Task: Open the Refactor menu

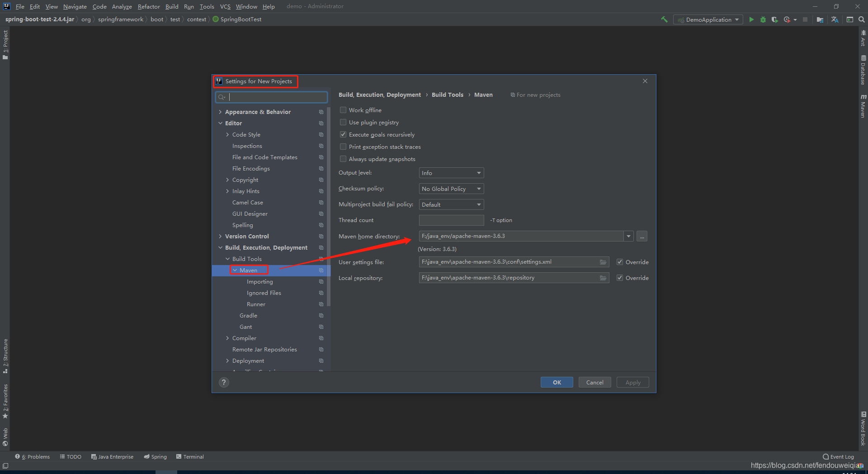Action: click(x=149, y=6)
